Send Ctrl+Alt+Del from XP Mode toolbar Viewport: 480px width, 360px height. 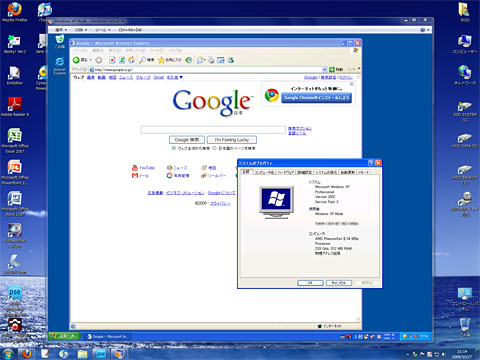(x=130, y=30)
